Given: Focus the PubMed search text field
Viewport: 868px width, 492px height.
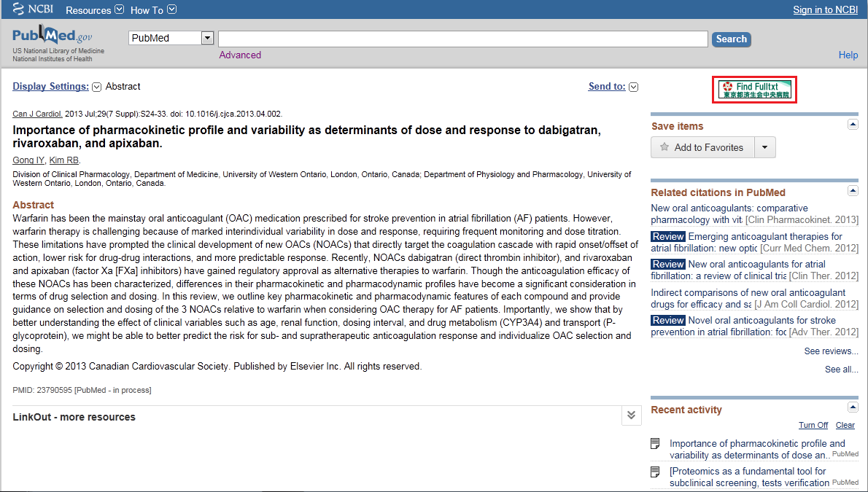Looking at the screenshot, I should [x=462, y=39].
